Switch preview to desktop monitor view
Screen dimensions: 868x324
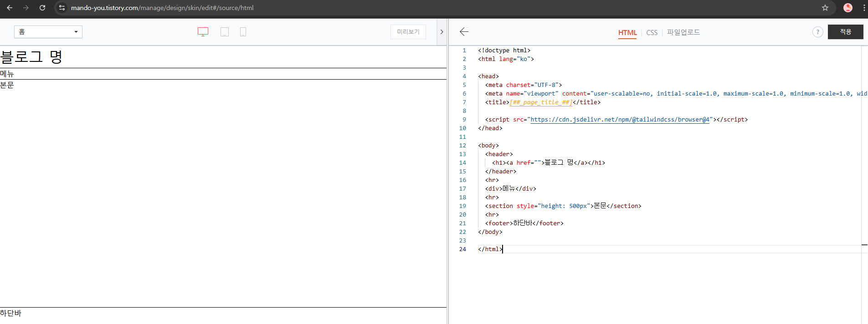point(203,32)
